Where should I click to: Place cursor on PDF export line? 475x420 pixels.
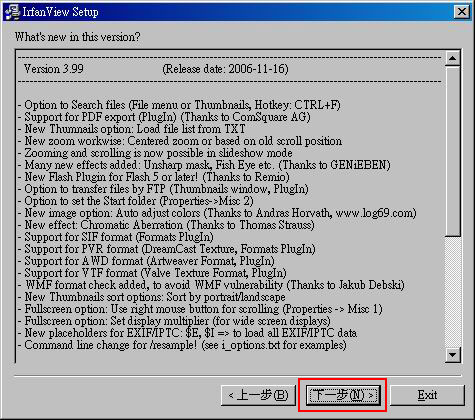pos(164,117)
